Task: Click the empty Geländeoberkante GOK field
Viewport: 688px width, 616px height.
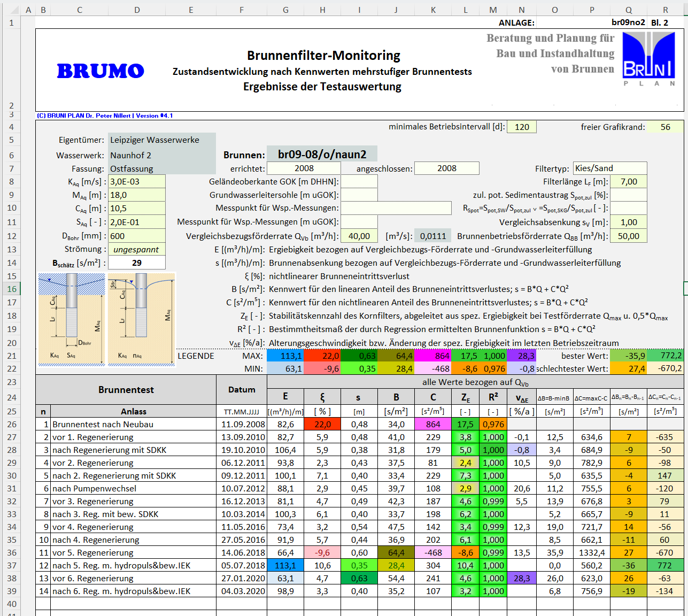Action: [x=359, y=181]
